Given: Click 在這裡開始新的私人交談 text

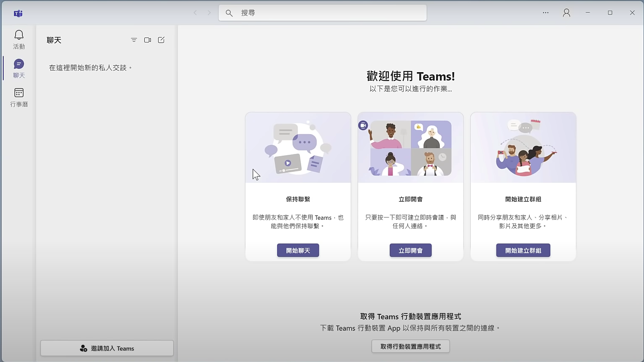Looking at the screenshot, I should coord(91,68).
